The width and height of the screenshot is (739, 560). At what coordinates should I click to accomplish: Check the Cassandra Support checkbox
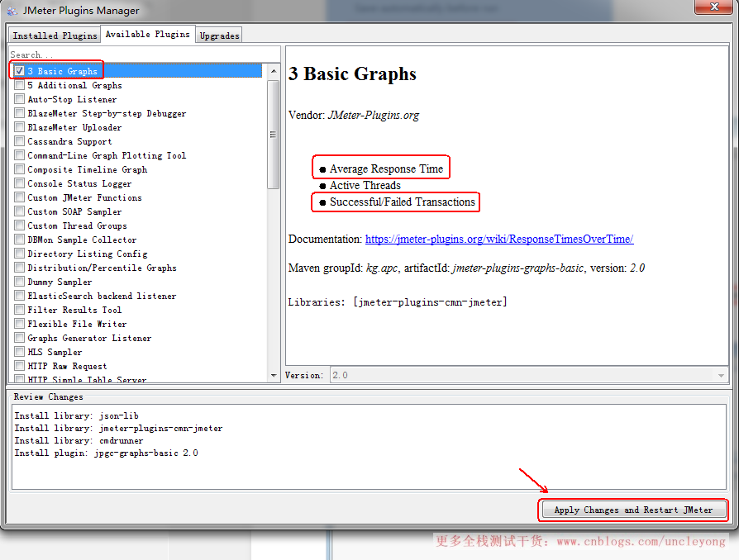pos(19,141)
